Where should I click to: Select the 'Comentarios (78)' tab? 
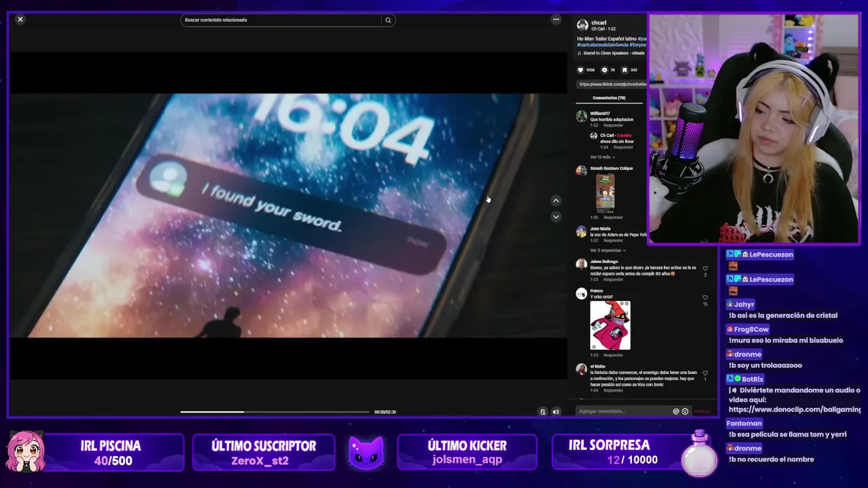609,98
